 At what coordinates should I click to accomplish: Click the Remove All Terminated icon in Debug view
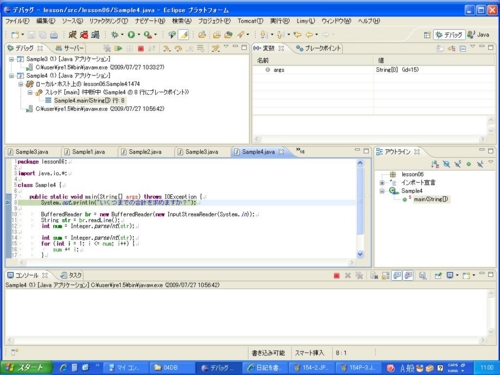(x=107, y=49)
